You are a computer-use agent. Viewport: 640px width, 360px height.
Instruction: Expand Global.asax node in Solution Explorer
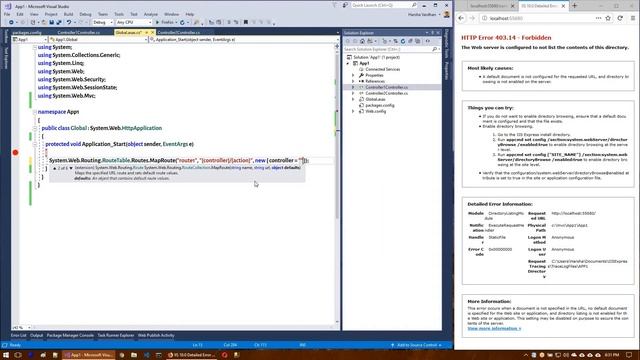click(x=353, y=99)
